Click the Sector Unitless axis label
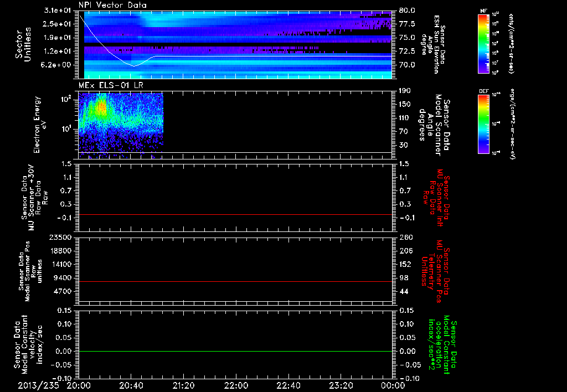Screen dimensions: 567x392 tap(23, 44)
